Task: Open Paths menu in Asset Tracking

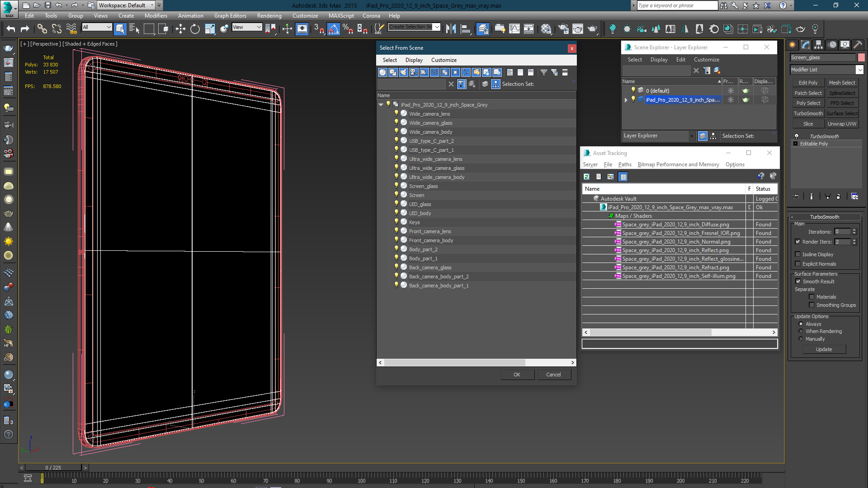Action: point(625,164)
